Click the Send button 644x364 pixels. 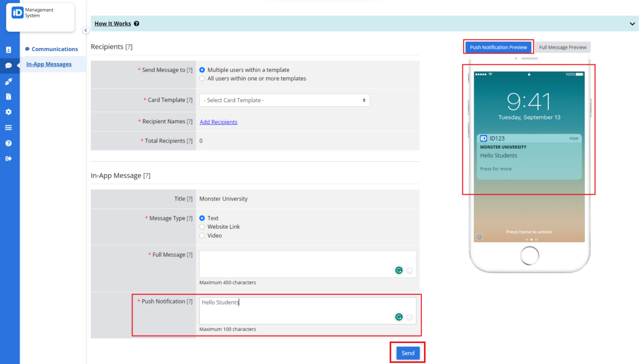tap(408, 353)
